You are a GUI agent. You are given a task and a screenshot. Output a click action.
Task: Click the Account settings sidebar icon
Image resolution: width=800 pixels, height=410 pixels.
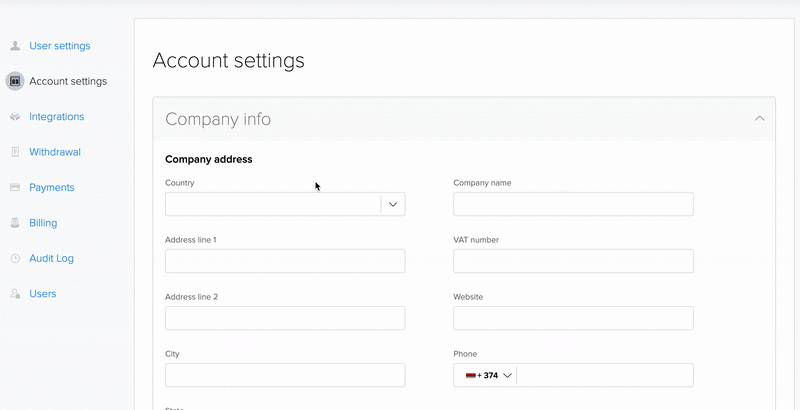tap(15, 81)
